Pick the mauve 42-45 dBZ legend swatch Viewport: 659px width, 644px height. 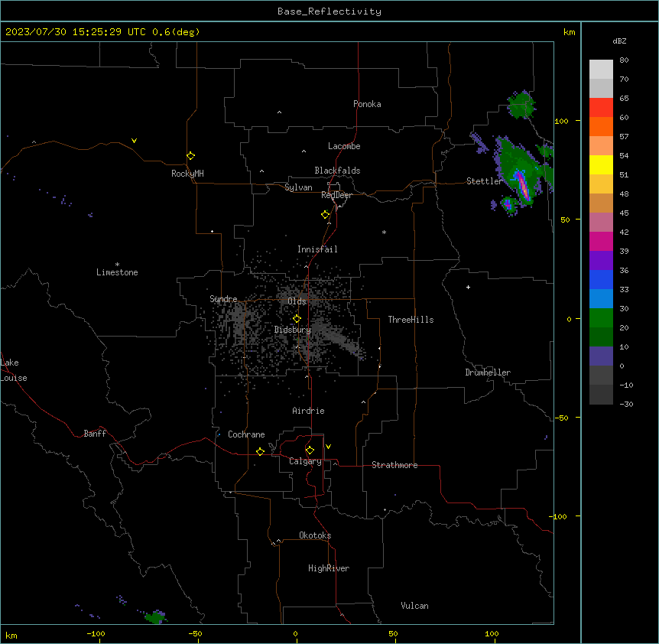(601, 223)
